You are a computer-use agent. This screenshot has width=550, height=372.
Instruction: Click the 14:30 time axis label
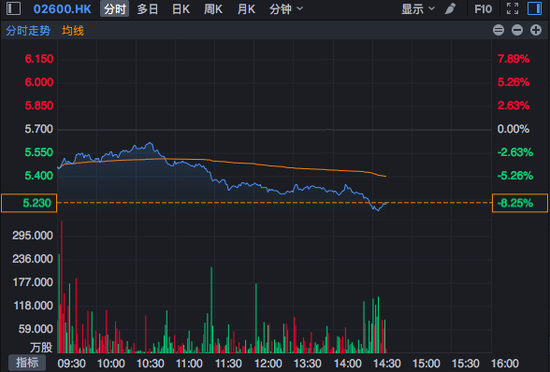[387, 364]
